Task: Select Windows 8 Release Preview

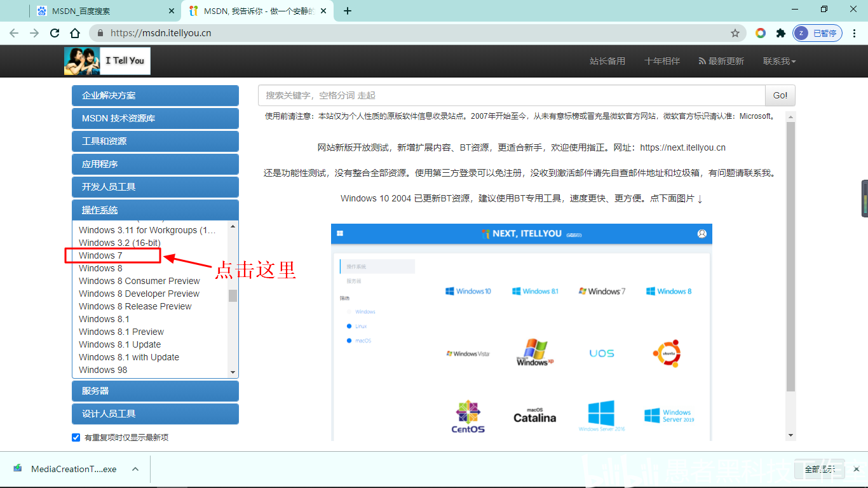Action: coord(135,306)
